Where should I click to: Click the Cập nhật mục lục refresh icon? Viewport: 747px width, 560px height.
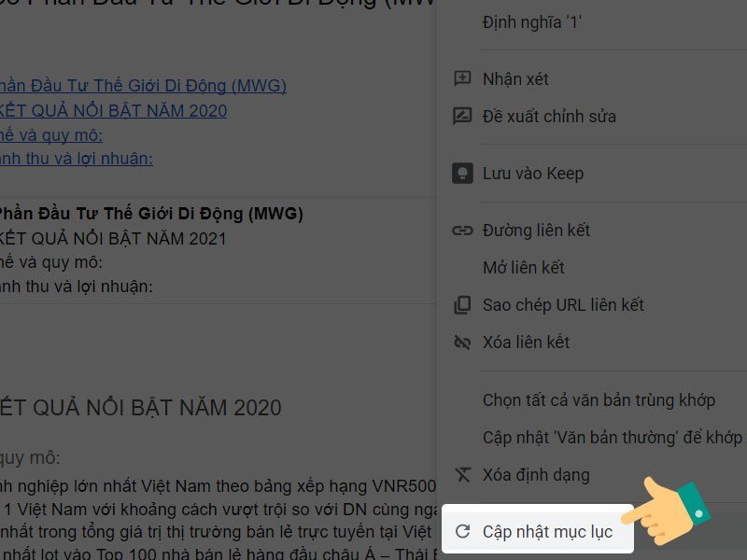(x=462, y=531)
